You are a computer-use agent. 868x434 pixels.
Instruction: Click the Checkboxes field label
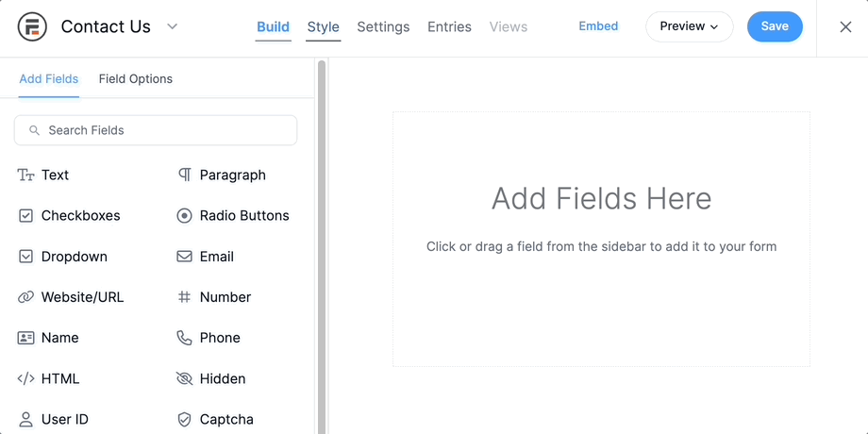pos(81,216)
